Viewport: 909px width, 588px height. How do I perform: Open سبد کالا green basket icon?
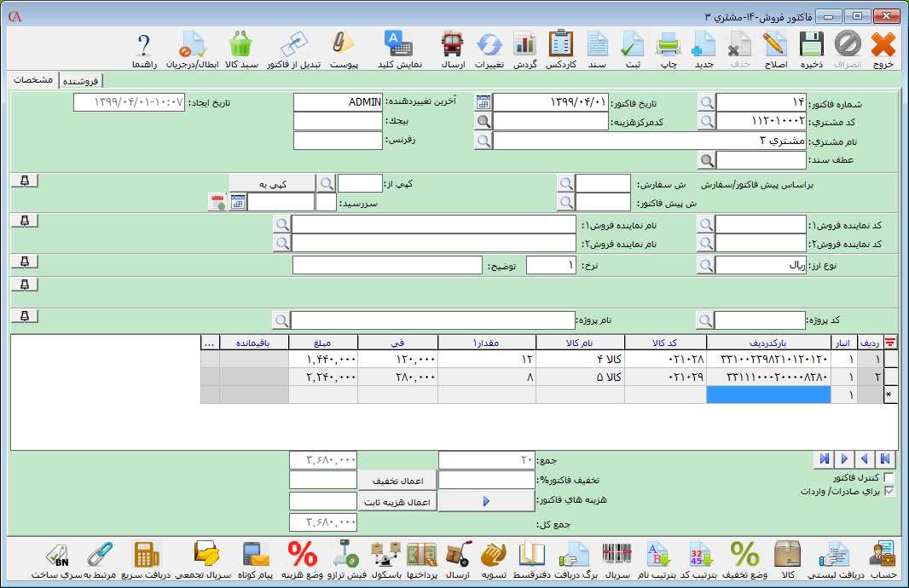pos(240,44)
